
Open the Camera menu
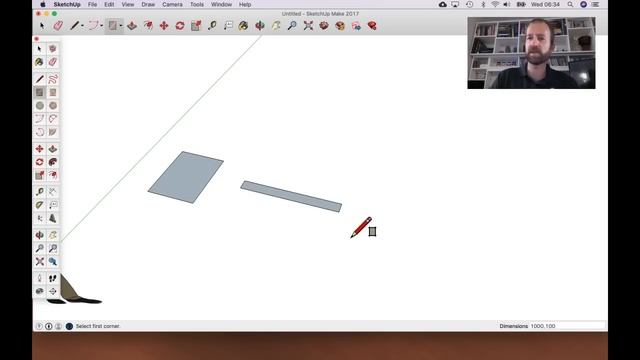172,4
